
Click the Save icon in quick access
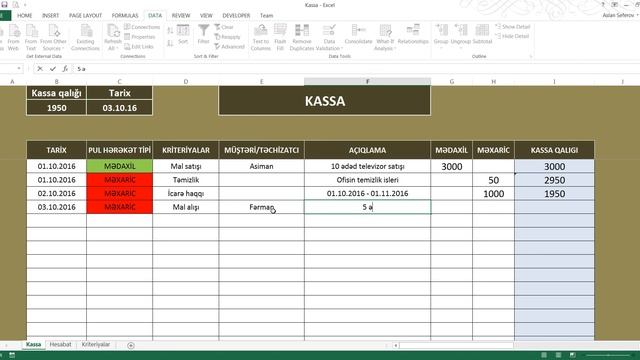click(x=4, y=4)
